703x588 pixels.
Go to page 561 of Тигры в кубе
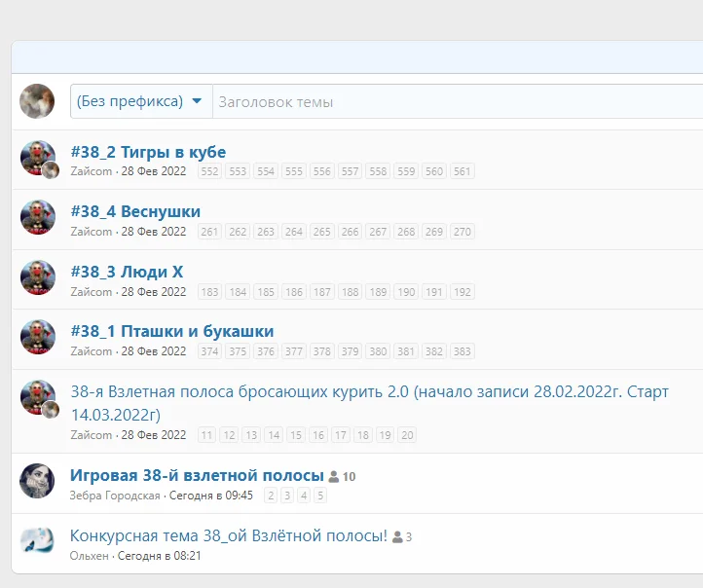coord(462,171)
